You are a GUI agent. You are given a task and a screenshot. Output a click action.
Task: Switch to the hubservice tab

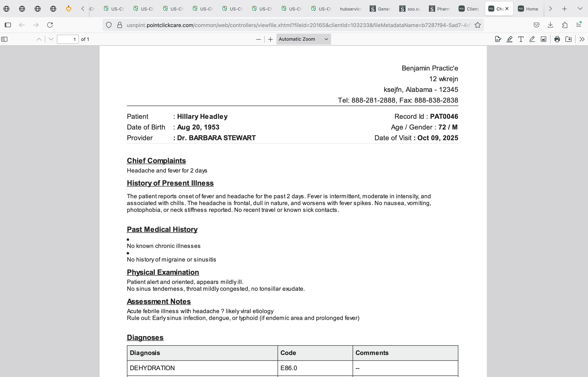click(351, 9)
